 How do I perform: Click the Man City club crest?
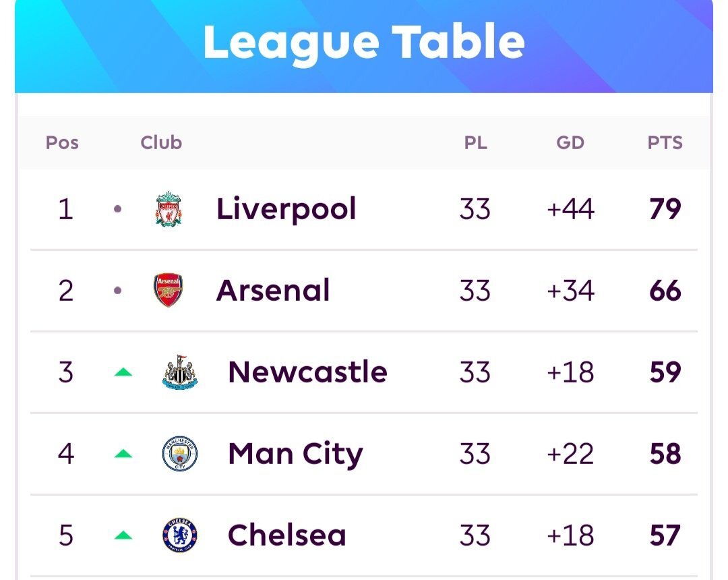pyautogui.click(x=180, y=454)
